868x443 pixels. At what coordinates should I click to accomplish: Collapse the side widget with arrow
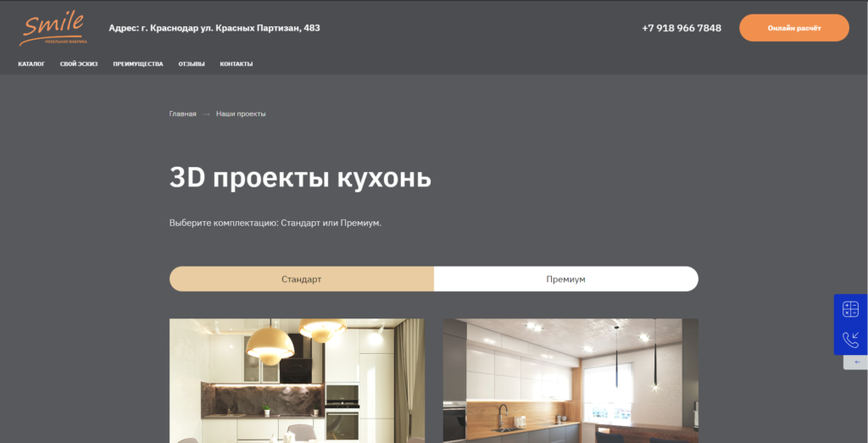click(858, 363)
